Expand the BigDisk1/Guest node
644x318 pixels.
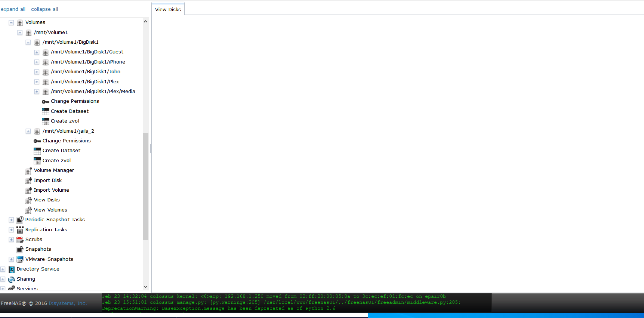click(37, 52)
